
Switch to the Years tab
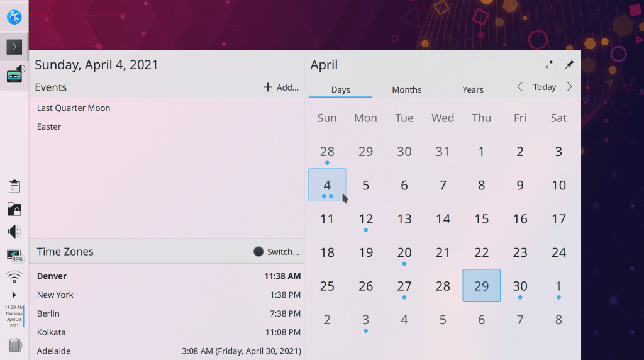click(x=472, y=89)
